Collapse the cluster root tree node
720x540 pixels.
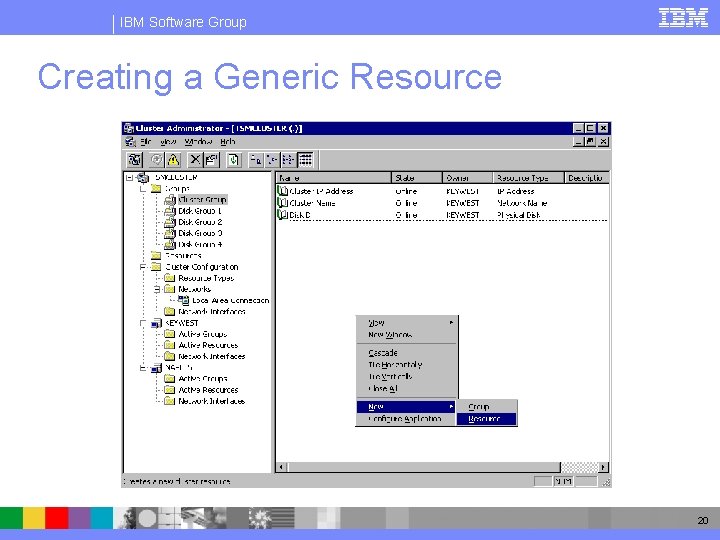129,177
